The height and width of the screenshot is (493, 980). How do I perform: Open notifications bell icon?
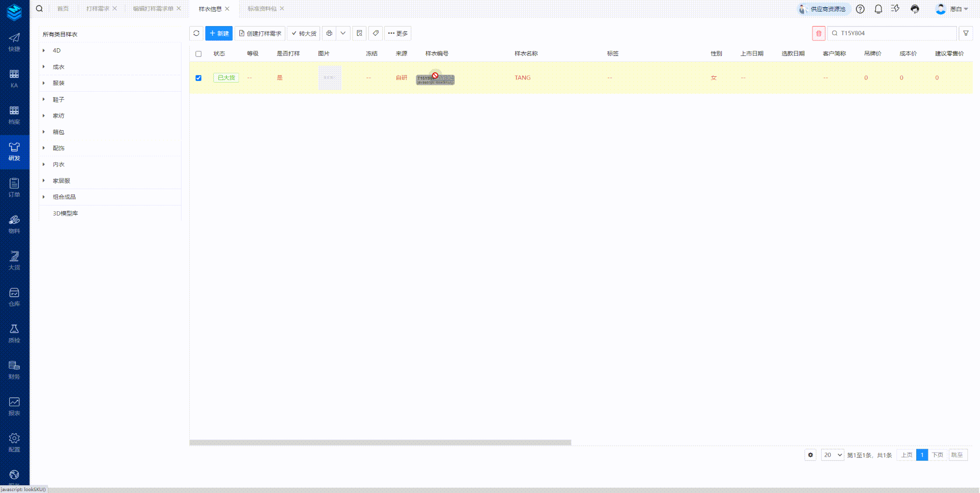click(x=878, y=9)
